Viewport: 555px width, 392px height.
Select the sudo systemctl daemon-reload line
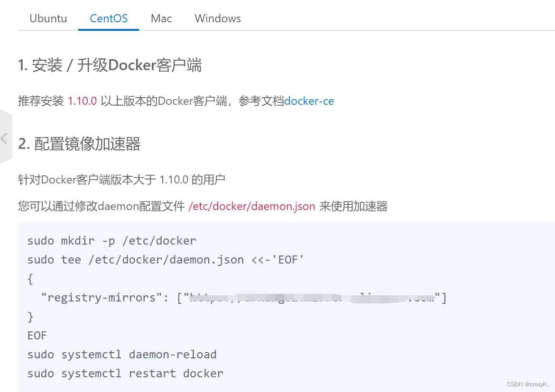pyautogui.click(x=121, y=354)
